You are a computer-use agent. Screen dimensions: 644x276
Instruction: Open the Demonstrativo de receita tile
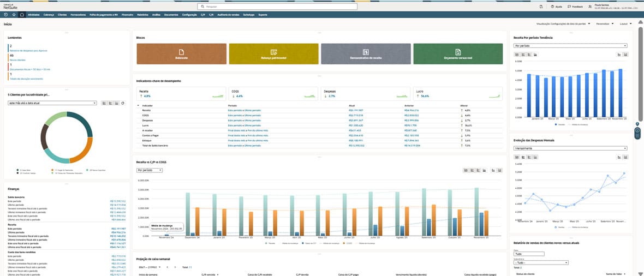tap(366, 55)
